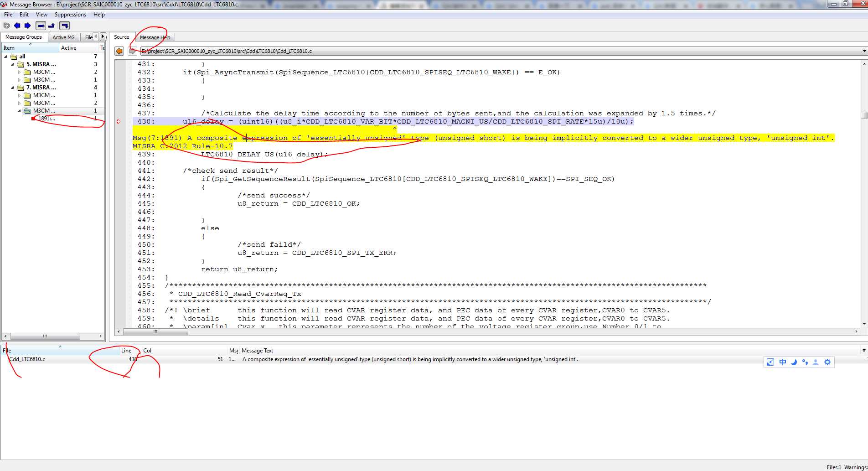Screen dimensions: 868x471
Task: Click the orange back arrow in Source pane
Action: pyautogui.click(x=119, y=51)
